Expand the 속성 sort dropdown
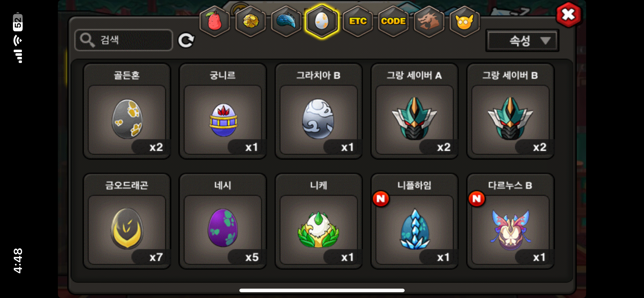 (522, 41)
